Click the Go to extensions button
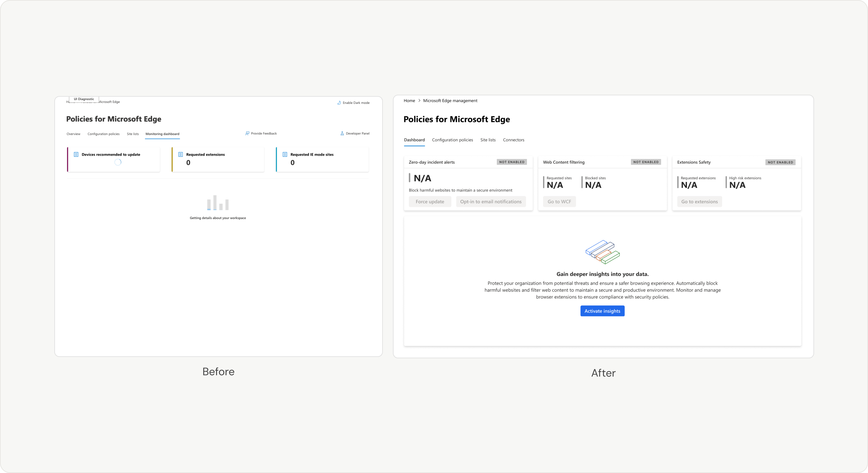The height and width of the screenshot is (473, 868). [x=699, y=201]
